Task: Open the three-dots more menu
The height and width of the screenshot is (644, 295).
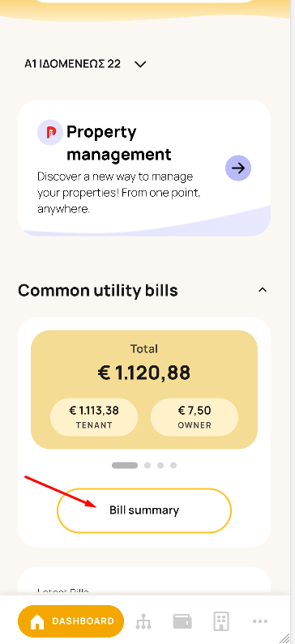Action: 260,621
